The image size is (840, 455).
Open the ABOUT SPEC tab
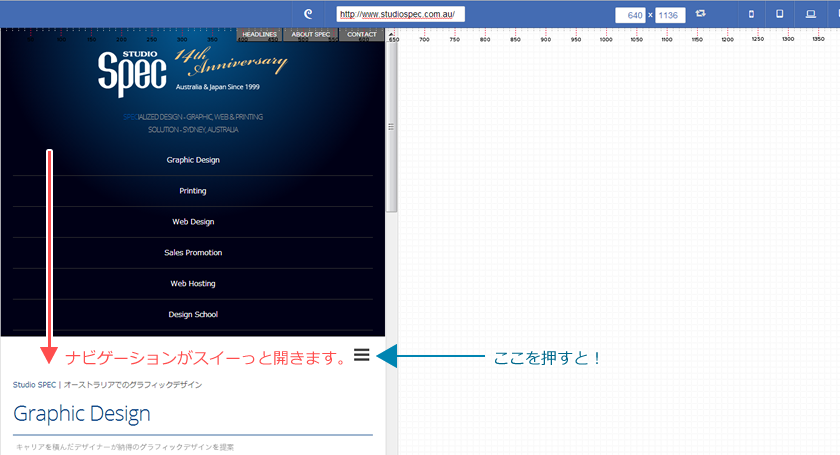click(310, 35)
